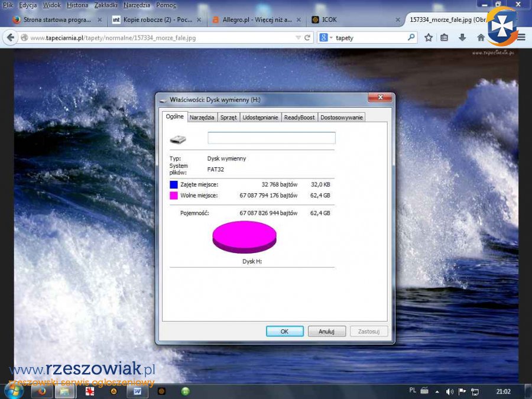The width and height of the screenshot is (532, 399).
Task: Bookmark this page with the star icon
Action: (429, 37)
